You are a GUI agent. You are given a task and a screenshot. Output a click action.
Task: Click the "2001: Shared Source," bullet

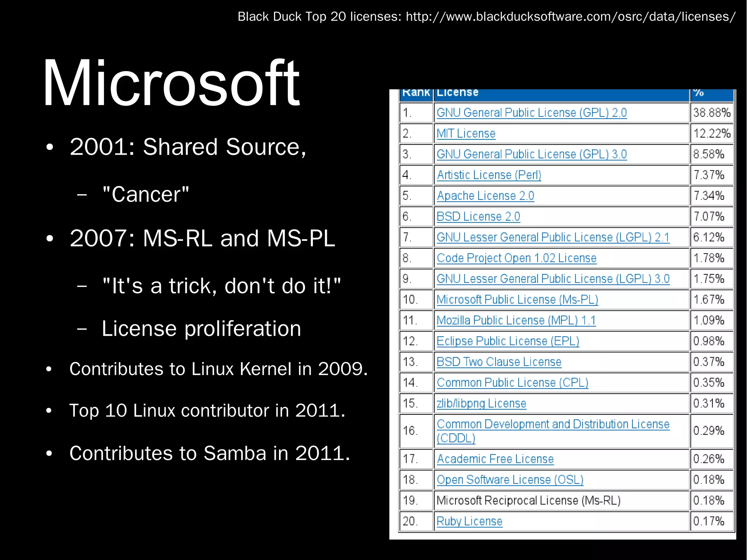click(188, 147)
